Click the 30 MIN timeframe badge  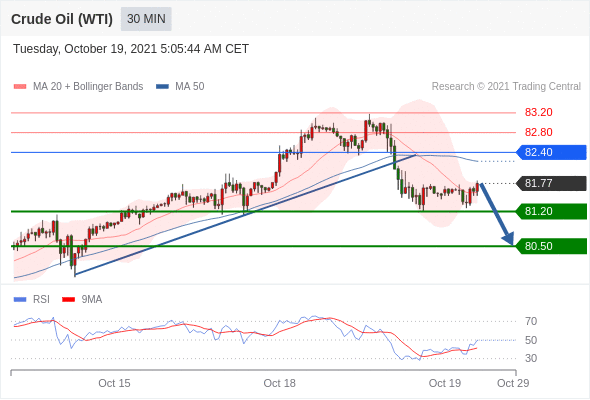146,19
